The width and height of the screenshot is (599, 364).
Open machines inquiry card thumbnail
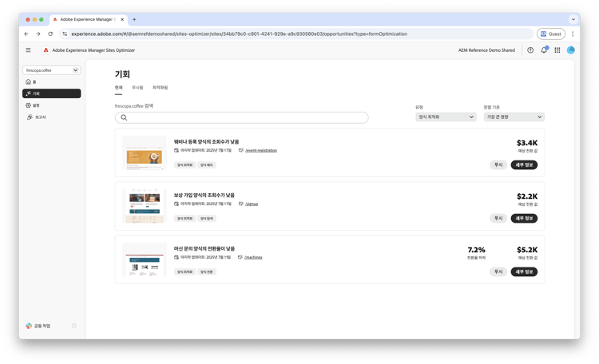point(145,259)
